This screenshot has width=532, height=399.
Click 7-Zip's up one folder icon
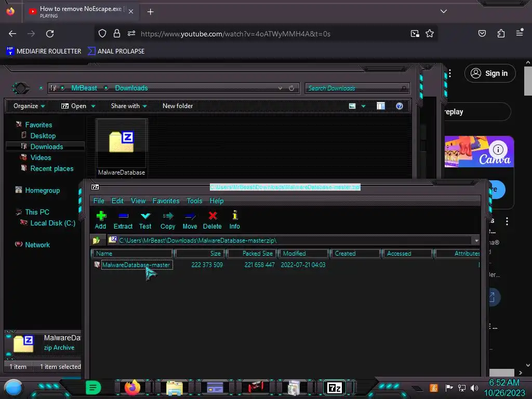(x=96, y=240)
